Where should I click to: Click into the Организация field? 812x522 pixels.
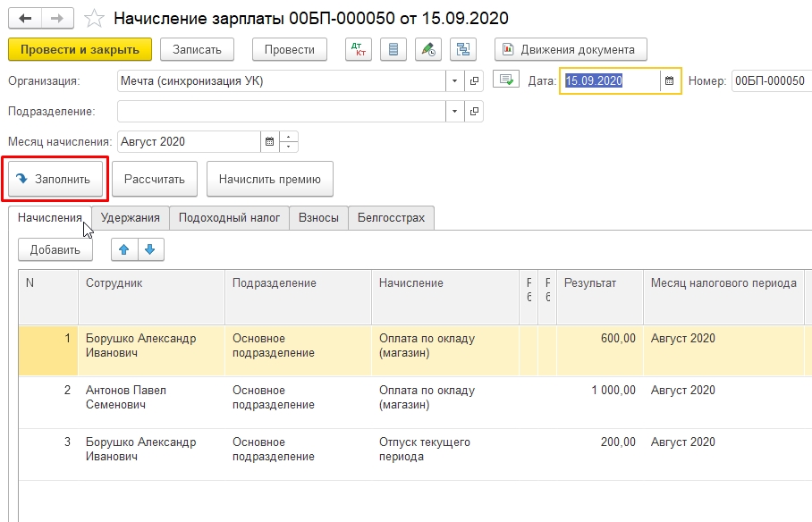(281, 80)
